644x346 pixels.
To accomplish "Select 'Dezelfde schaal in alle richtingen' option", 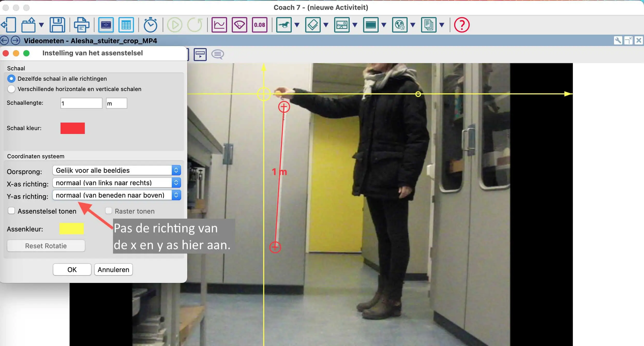I will tap(11, 79).
